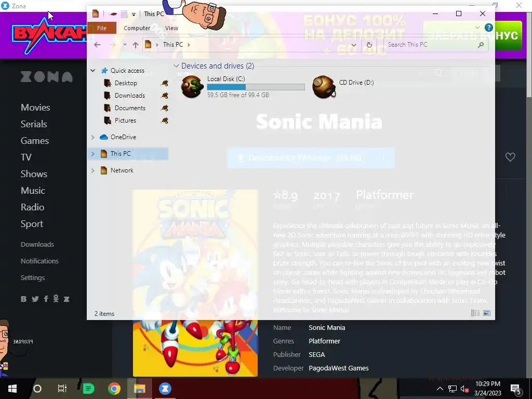
Task: Click the magnifier icon in the Explorer search box
Action: pos(481,45)
